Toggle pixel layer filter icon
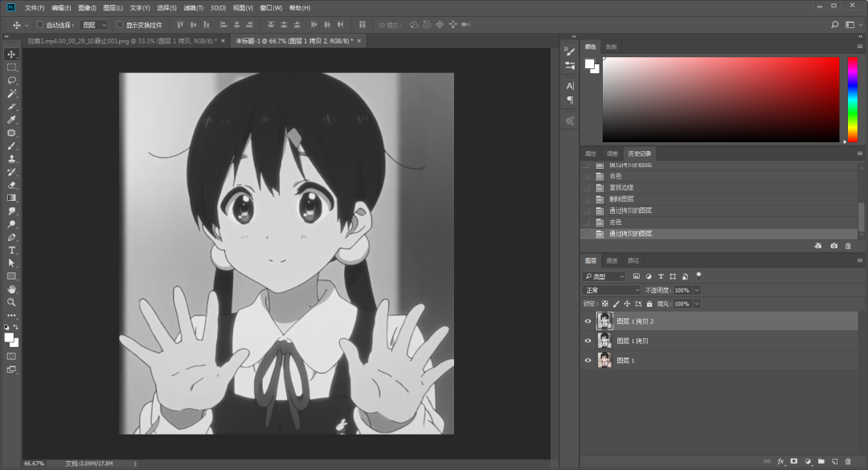Image resolution: width=868 pixels, height=470 pixels. click(636, 276)
